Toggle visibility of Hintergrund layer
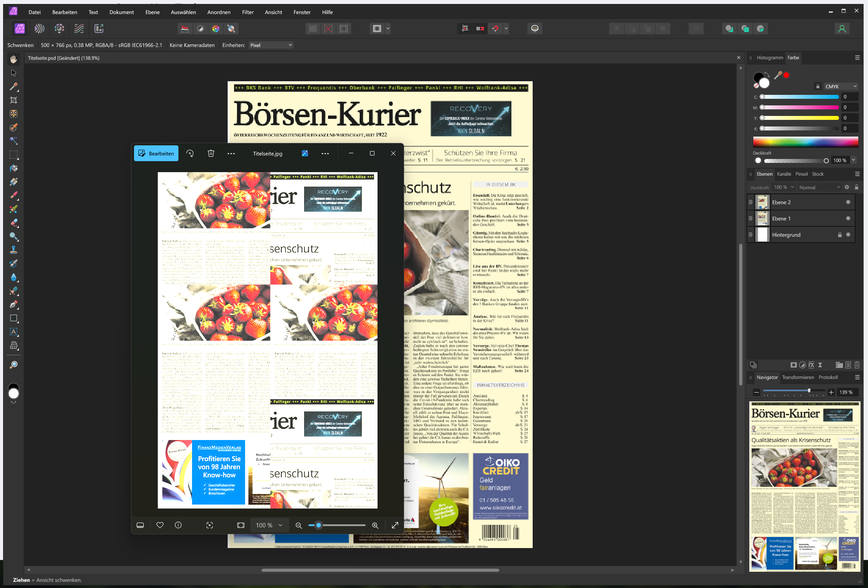The image size is (868, 588). (848, 234)
